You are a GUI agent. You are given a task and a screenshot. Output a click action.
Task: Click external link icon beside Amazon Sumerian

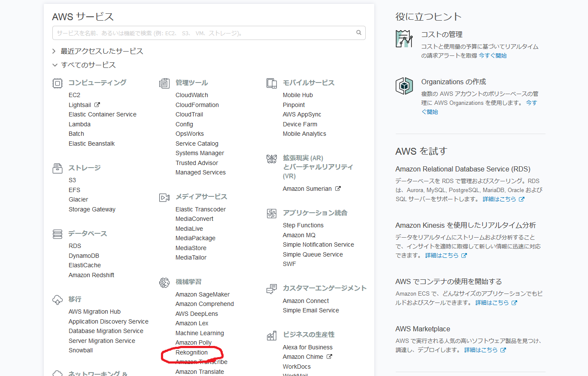tap(338, 188)
